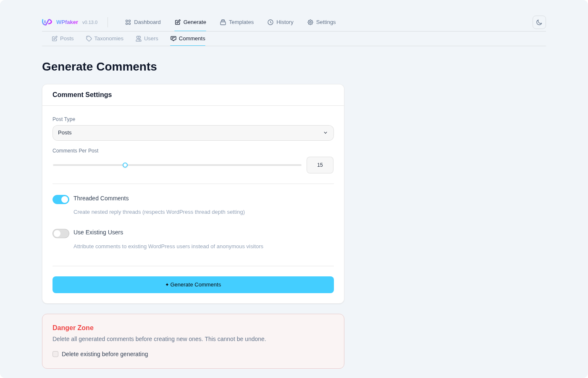Select the Taxonomies tag icon

click(x=89, y=38)
